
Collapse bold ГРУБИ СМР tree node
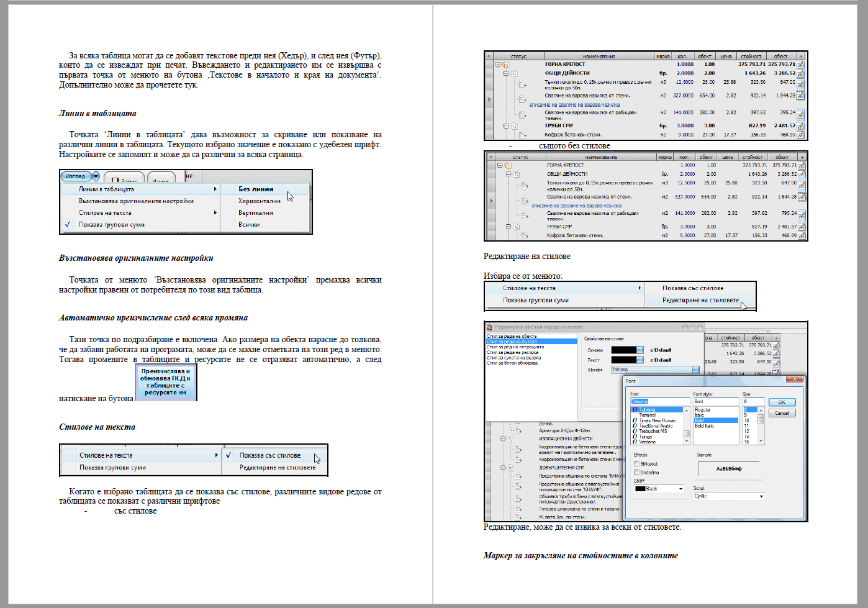point(506,126)
